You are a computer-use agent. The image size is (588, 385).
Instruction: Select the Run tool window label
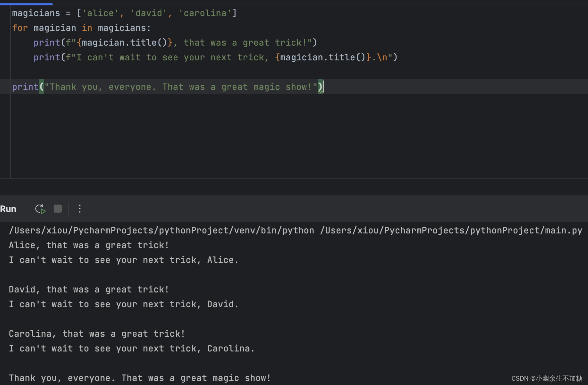click(x=8, y=209)
